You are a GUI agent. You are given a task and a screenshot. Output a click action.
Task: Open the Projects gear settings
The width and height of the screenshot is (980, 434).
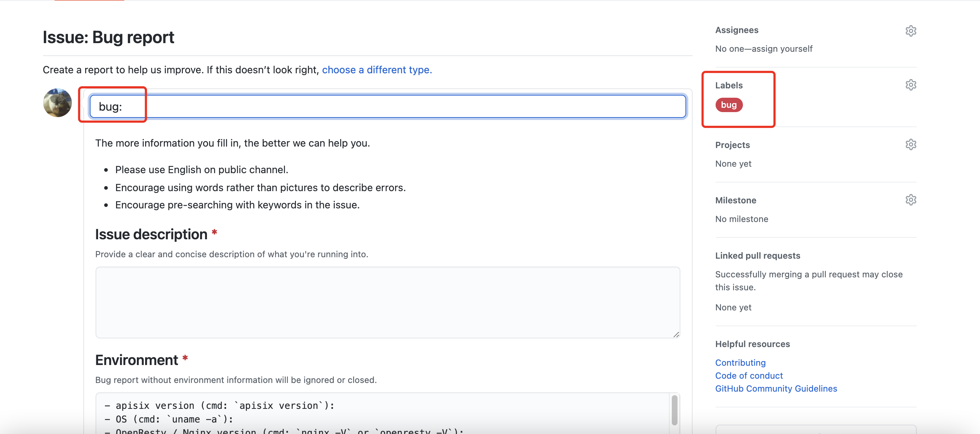[910, 144]
